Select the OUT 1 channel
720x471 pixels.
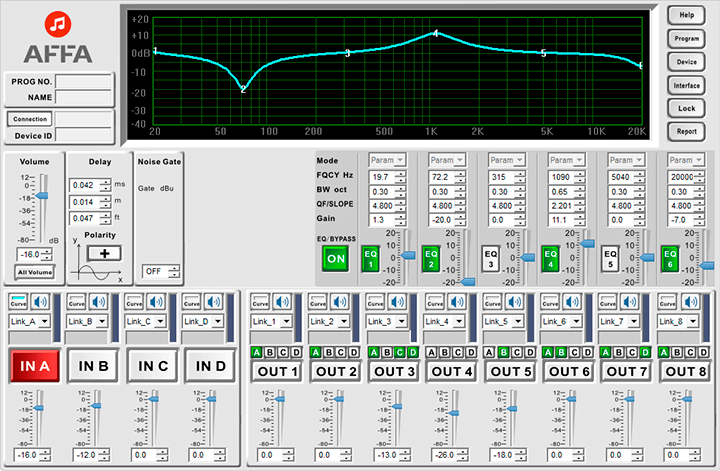coord(277,371)
